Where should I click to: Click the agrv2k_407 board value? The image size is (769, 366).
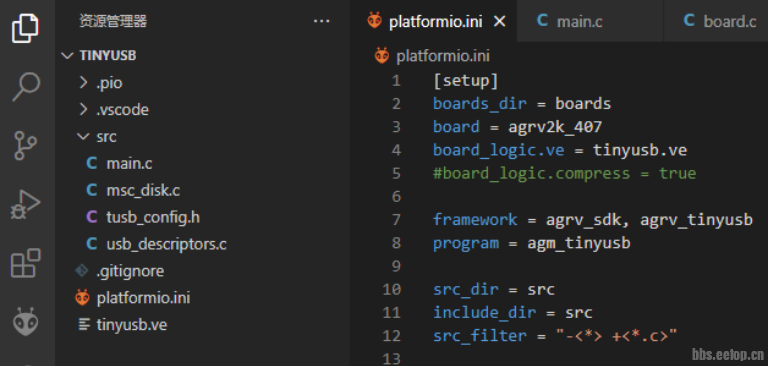pyautogui.click(x=555, y=127)
